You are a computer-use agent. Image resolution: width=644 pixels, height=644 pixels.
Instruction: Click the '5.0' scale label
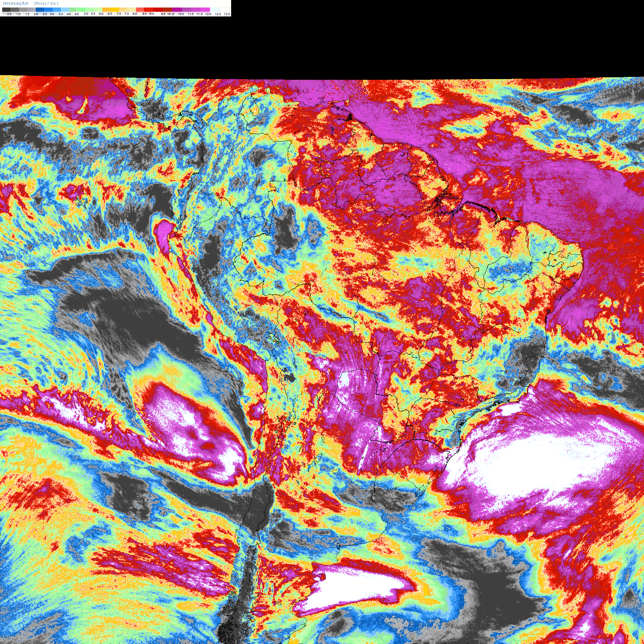[86, 14]
